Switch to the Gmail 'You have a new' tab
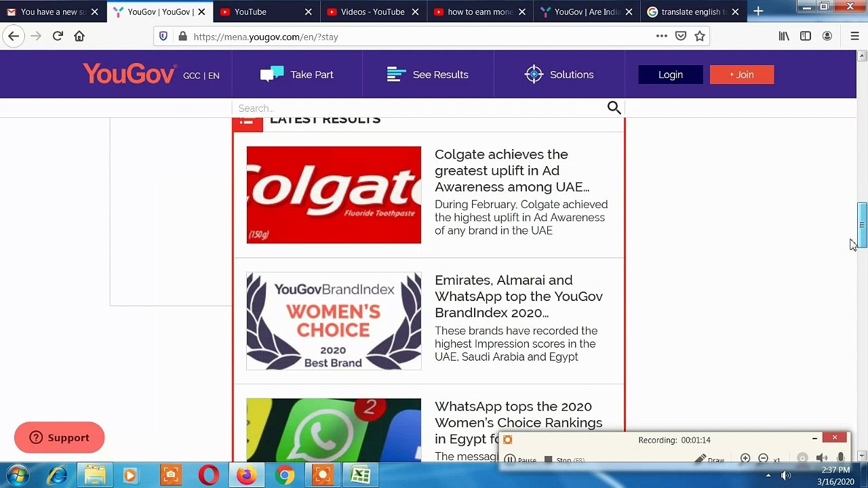The image size is (868, 488). [52, 12]
